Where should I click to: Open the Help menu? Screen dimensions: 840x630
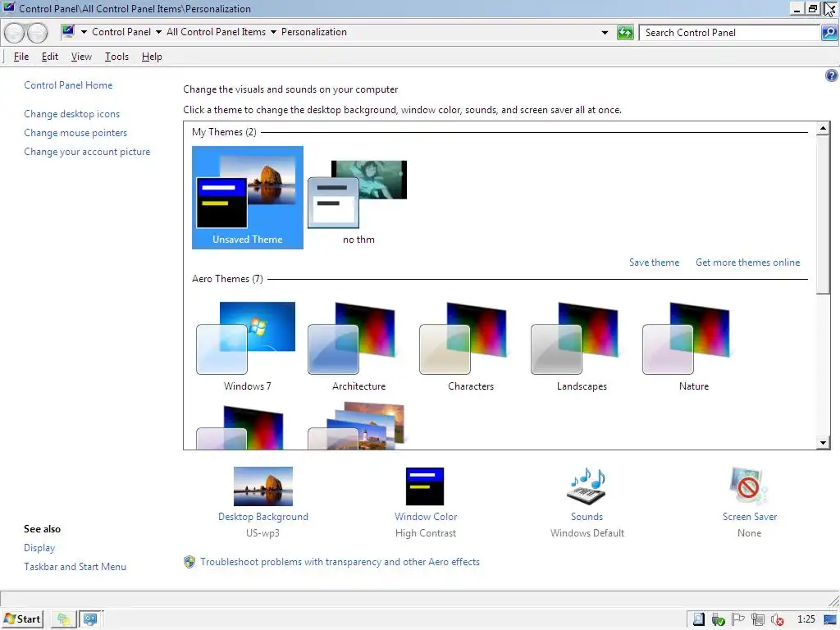[152, 57]
